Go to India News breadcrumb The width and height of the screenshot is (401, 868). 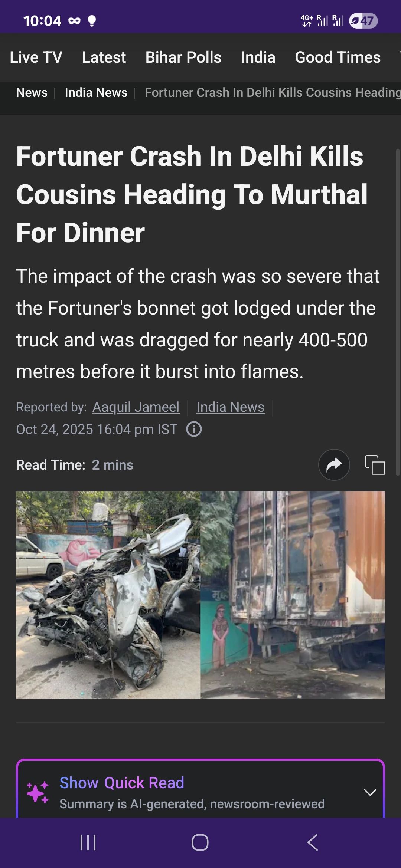point(96,92)
